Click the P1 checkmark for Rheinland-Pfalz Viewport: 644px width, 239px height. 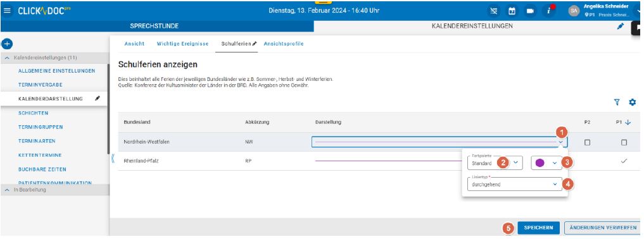pyautogui.click(x=624, y=161)
